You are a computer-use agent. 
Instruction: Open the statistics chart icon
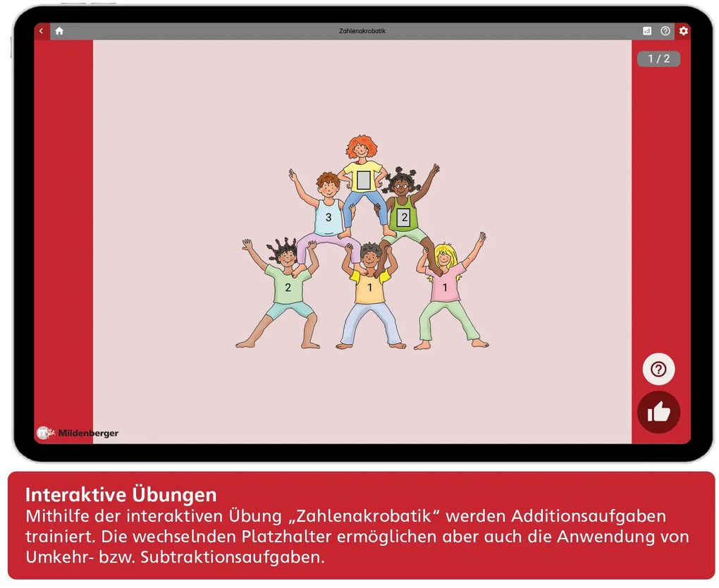click(647, 31)
